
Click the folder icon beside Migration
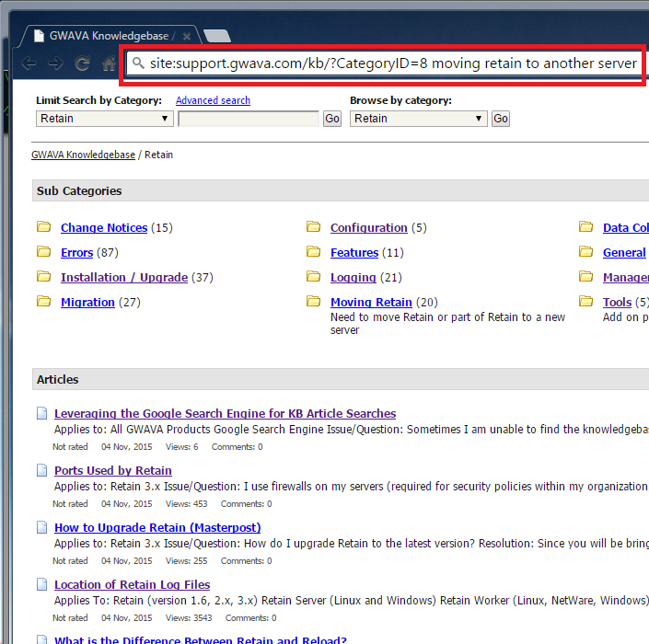pyautogui.click(x=43, y=301)
